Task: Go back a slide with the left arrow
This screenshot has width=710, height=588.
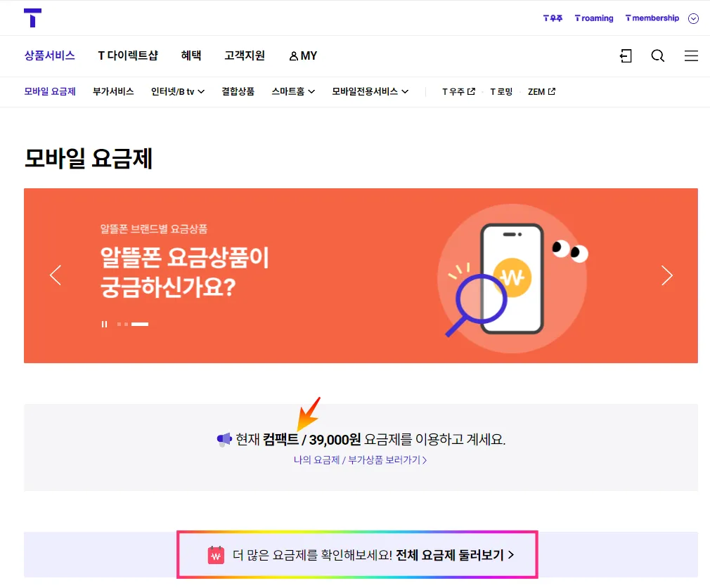Action: [x=56, y=275]
